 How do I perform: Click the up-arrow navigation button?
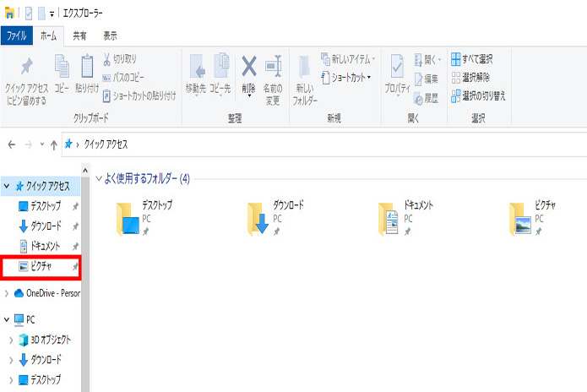tap(54, 144)
